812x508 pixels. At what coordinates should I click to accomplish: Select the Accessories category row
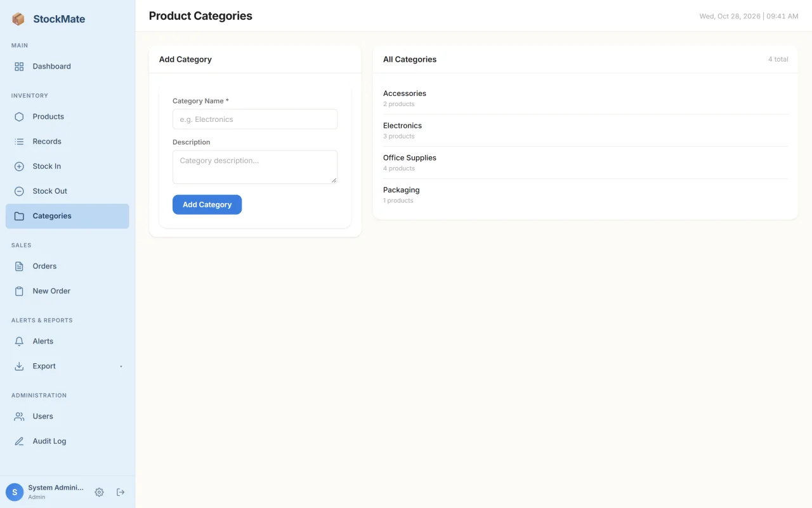coord(586,98)
